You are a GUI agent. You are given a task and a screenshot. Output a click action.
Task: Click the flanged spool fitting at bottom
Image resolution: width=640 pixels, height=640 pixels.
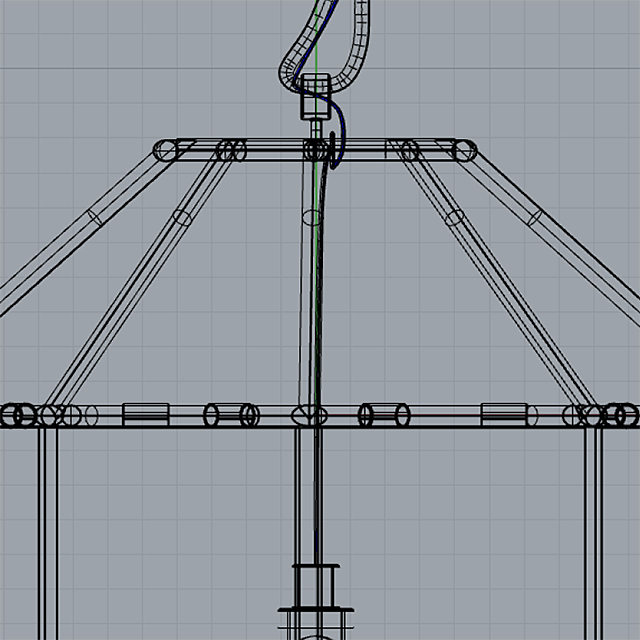coord(316,588)
